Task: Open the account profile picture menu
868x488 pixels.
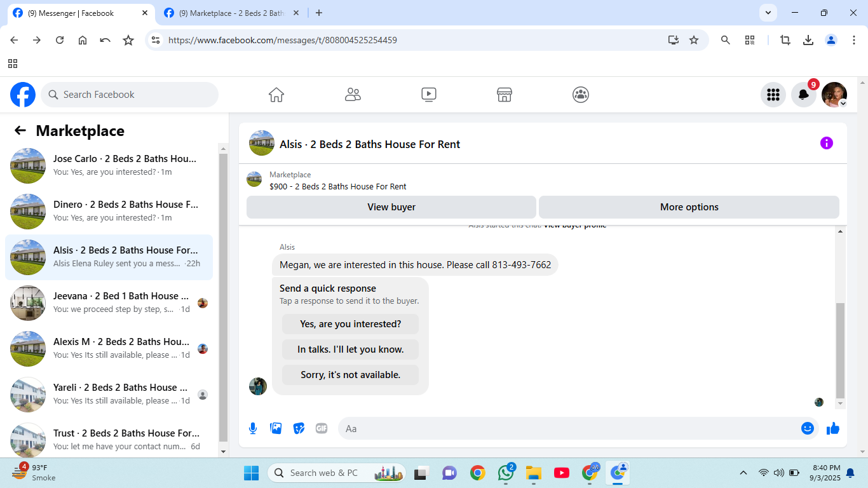Action: [x=834, y=95]
